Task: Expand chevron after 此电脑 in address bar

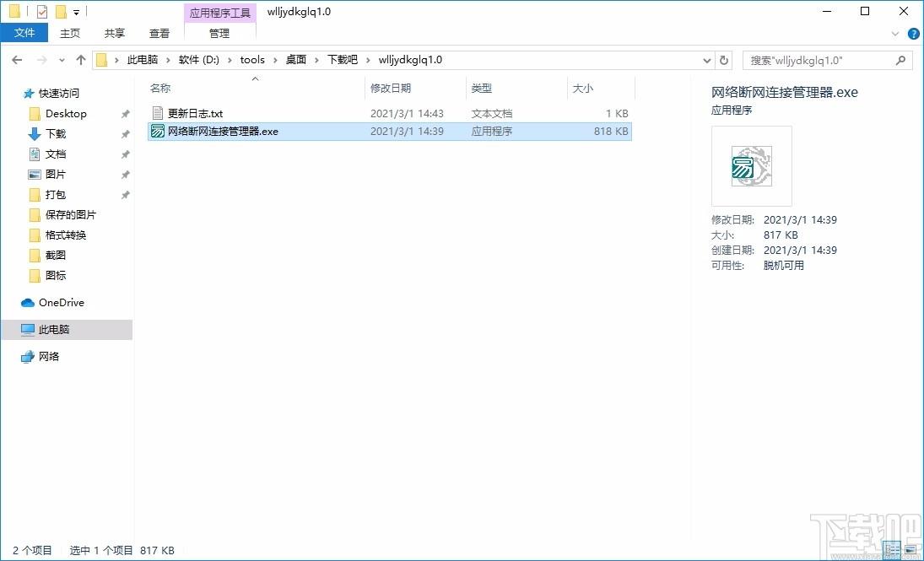Action: [x=169, y=60]
